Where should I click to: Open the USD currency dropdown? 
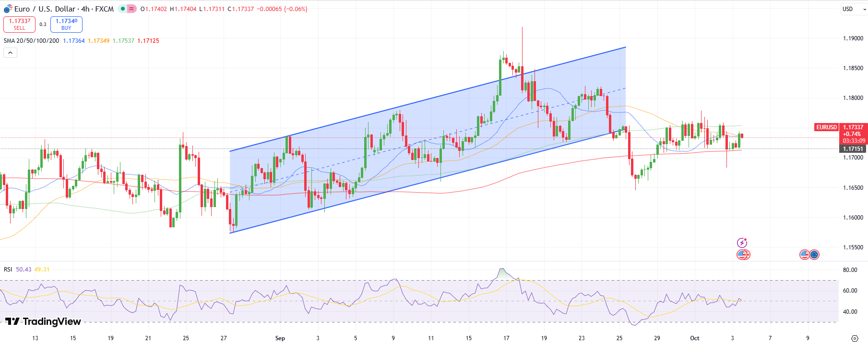(853, 9)
